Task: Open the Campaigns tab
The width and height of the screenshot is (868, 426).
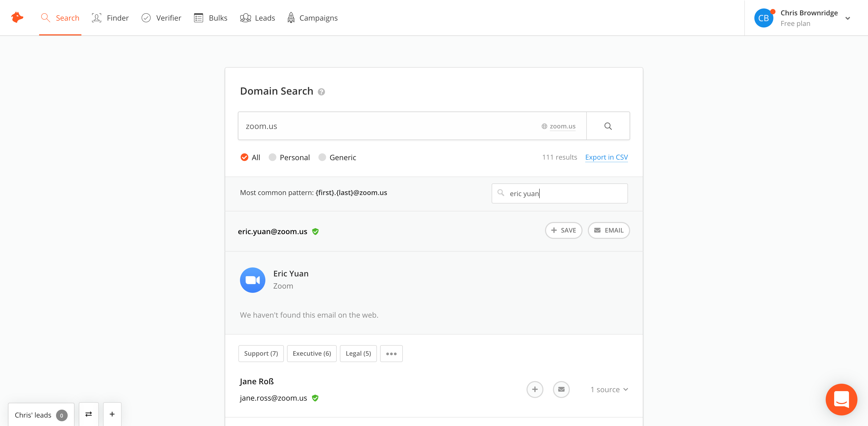Action: 312,18
